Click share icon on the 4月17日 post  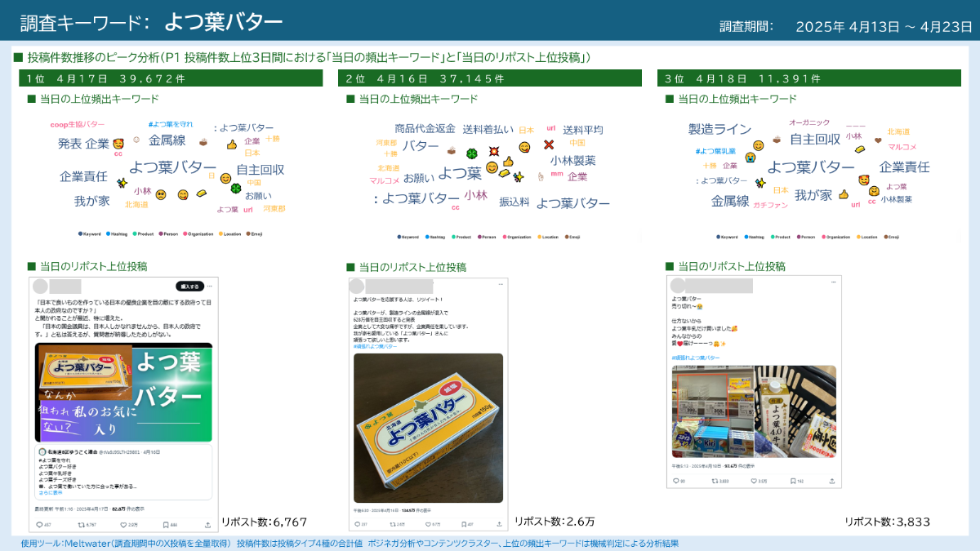click(x=207, y=524)
